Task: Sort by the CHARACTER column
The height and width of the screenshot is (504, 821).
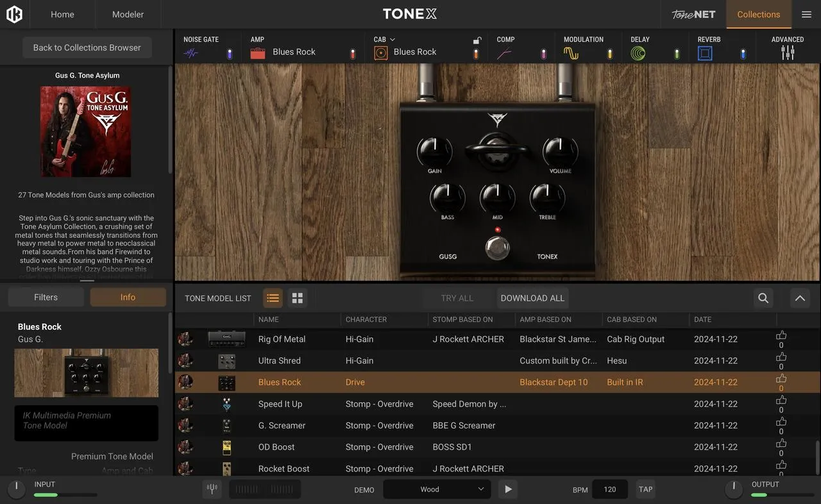Action: click(366, 319)
